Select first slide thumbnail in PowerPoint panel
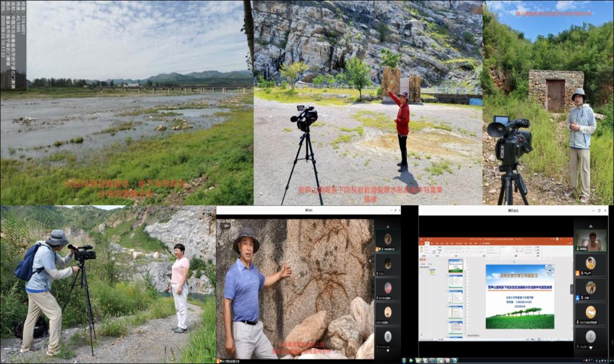The image size is (614, 364). tap(456, 266)
